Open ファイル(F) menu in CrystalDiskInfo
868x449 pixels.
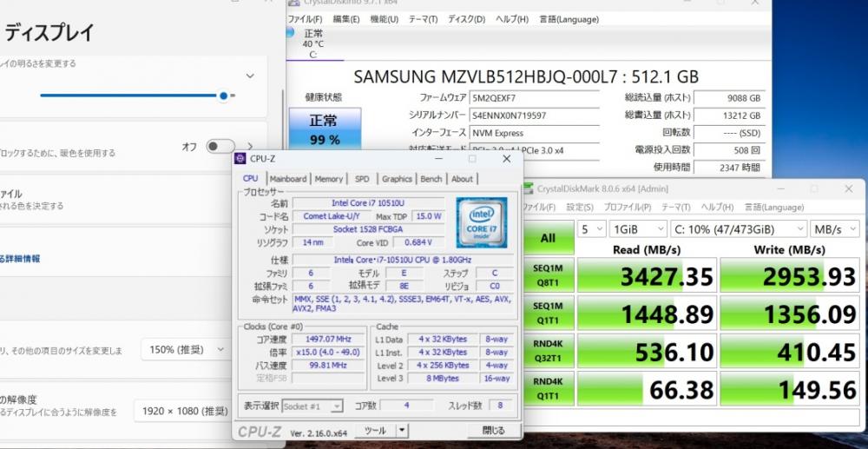305,19
